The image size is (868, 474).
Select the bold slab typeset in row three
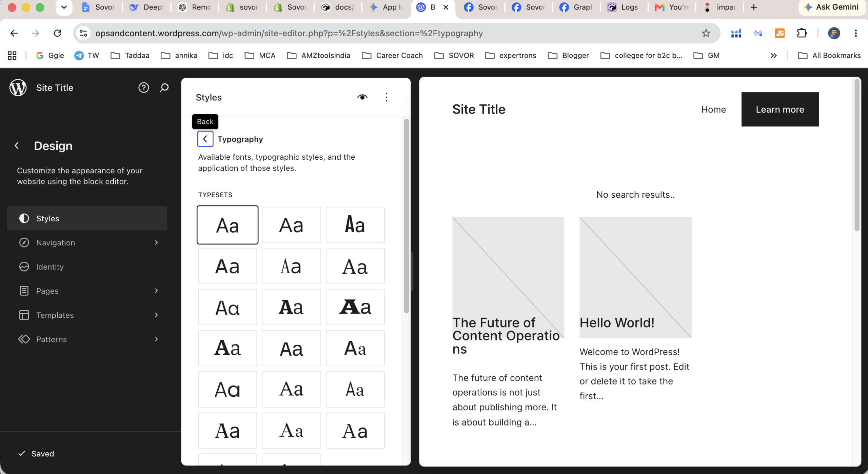tap(291, 307)
